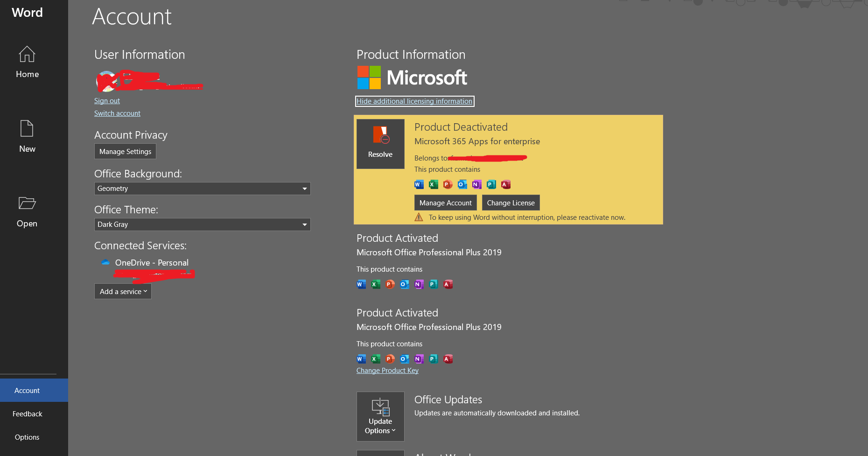This screenshot has width=868, height=456.
Task: Switch to the Feedback section
Action: pos(27,414)
